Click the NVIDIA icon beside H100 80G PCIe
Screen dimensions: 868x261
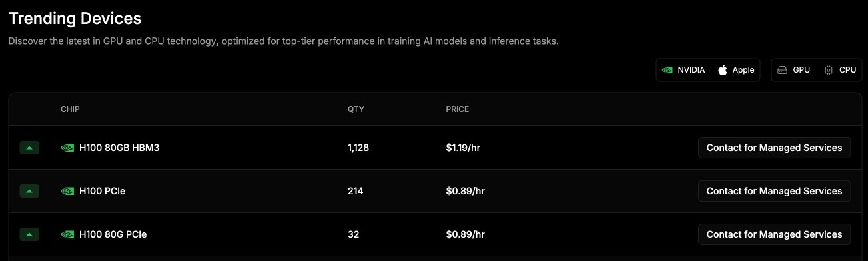coord(67,234)
